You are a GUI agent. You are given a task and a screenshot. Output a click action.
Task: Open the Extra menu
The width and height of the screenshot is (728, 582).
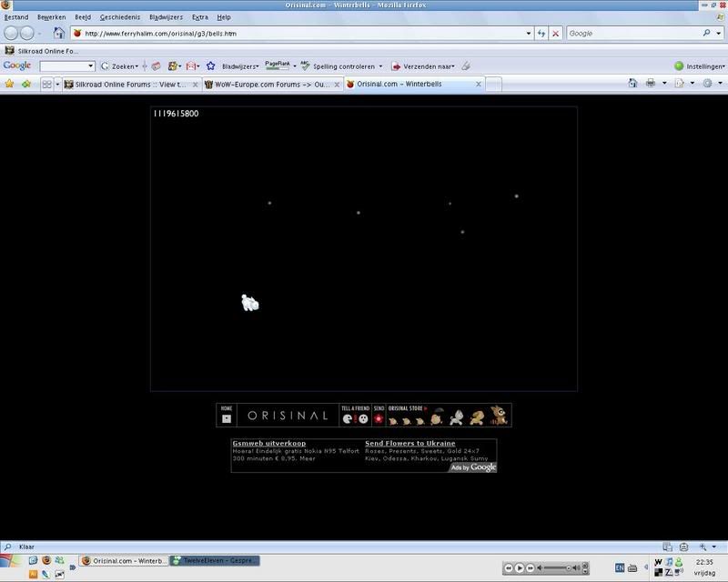tap(200, 17)
